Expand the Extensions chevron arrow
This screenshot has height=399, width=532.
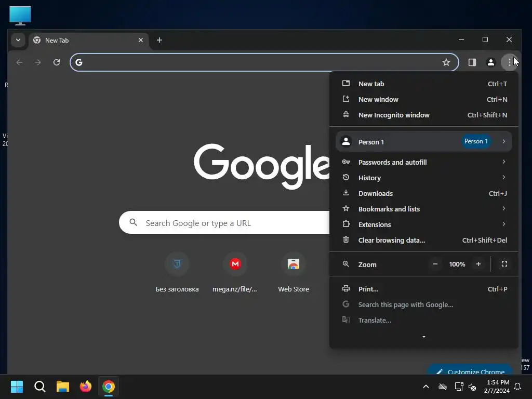(x=504, y=224)
